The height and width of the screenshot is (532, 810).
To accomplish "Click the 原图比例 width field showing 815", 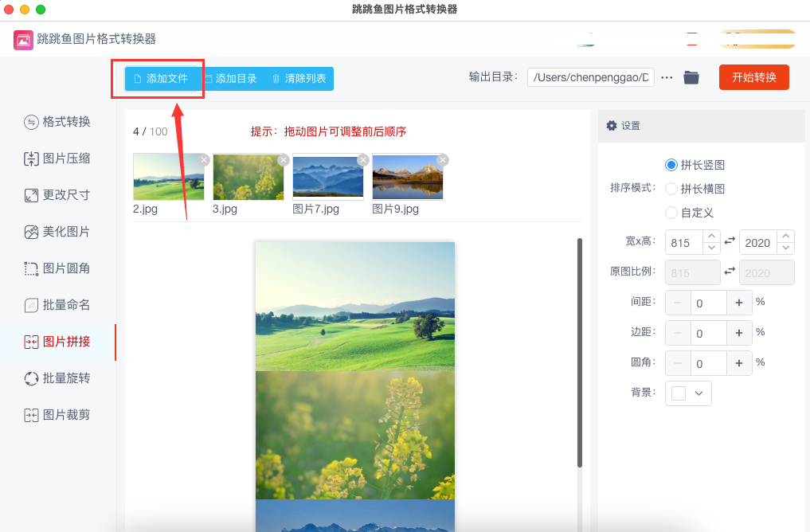I will tap(693, 272).
